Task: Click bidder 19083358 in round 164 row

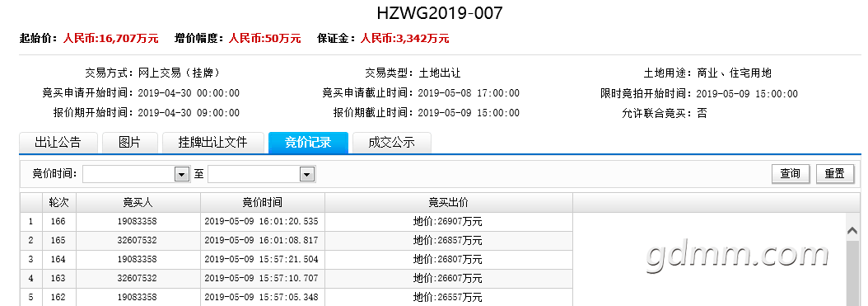Action: click(x=138, y=259)
